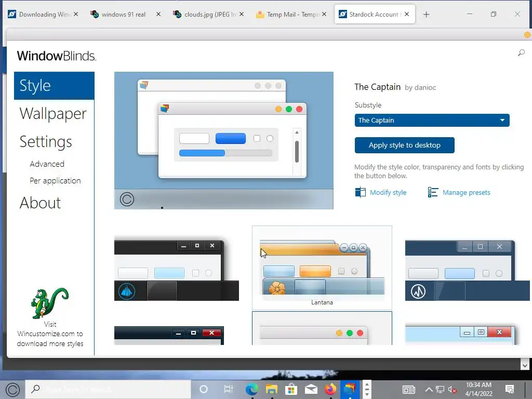
Task: Click the WindowBlinds taskbar icon
Action: tap(350, 389)
